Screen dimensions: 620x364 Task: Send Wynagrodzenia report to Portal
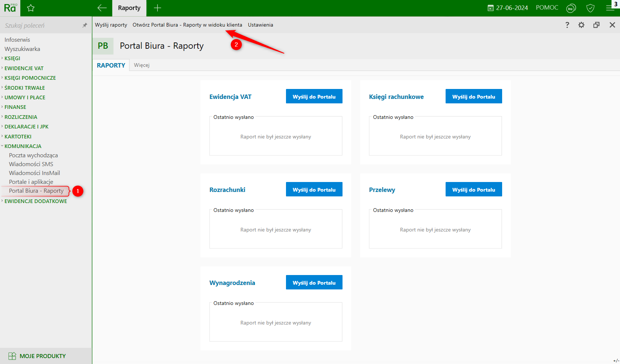(x=314, y=282)
